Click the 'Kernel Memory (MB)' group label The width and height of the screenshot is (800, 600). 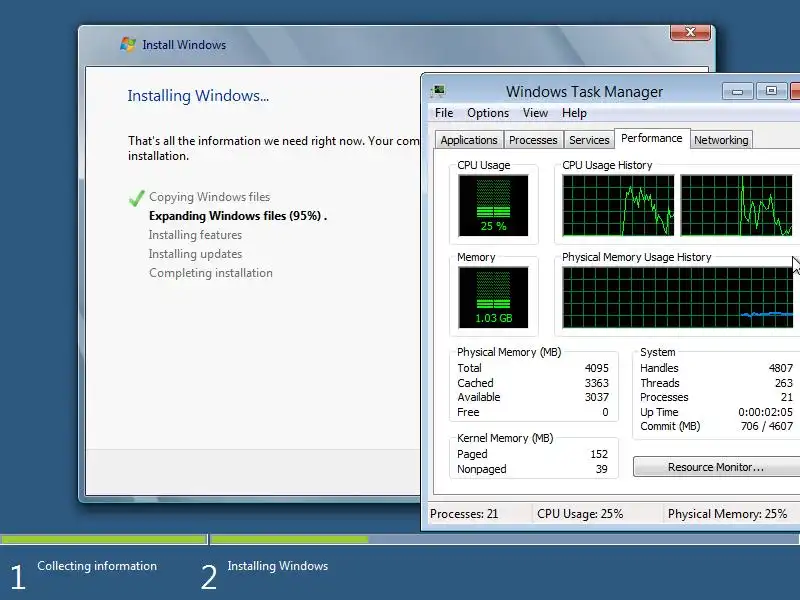pyautogui.click(x=505, y=438)
